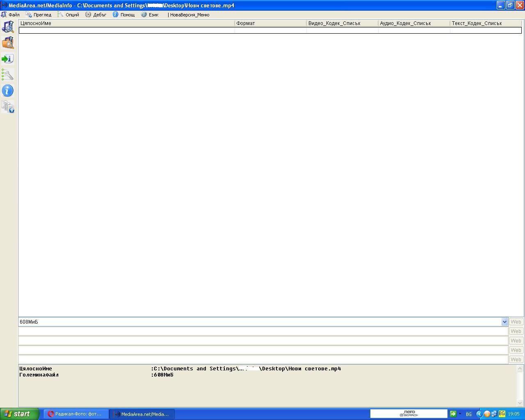Click the open file sidebar icon
The image size is (525, 420).
coord(8,27)
